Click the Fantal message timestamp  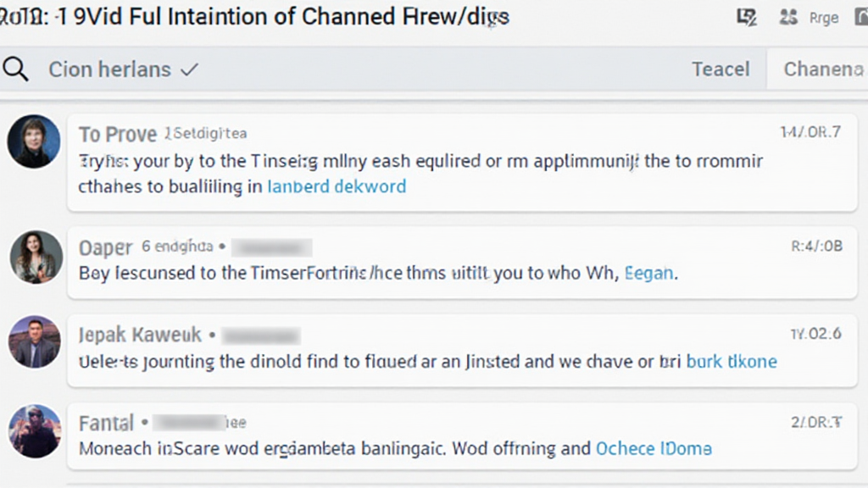point(815,423)
